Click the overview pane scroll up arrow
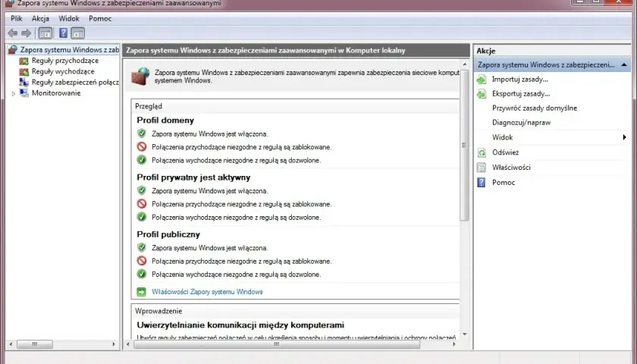The height and width of the screenshot is (364, 637). tap(464, 64)
